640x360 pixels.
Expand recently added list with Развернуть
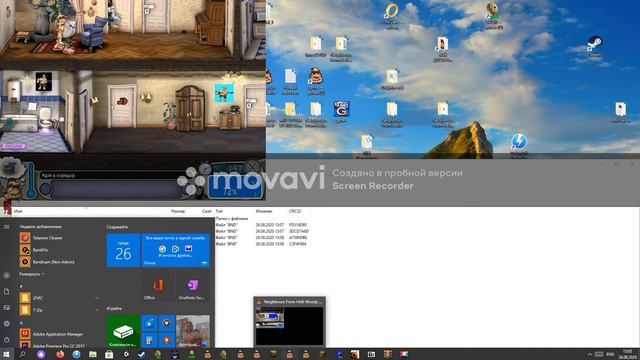[x=32, y=274]
